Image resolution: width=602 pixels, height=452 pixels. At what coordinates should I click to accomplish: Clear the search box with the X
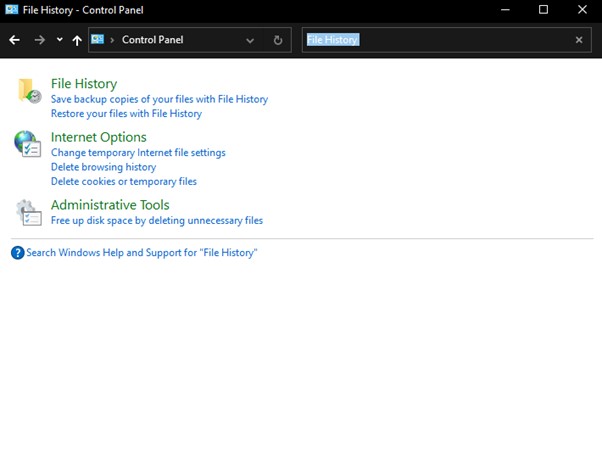click(579, 40)
